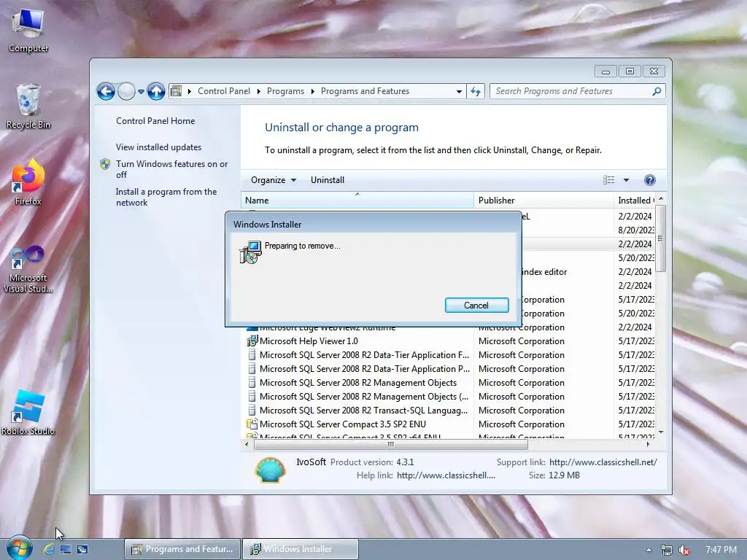Click the Programs breadcrumb

tap(285, 91)
